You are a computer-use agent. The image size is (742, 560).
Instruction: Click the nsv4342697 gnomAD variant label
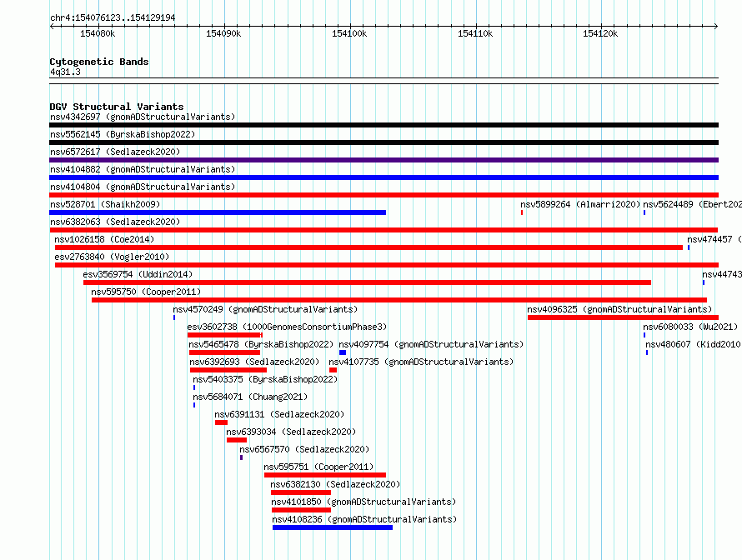click(143, 117)
